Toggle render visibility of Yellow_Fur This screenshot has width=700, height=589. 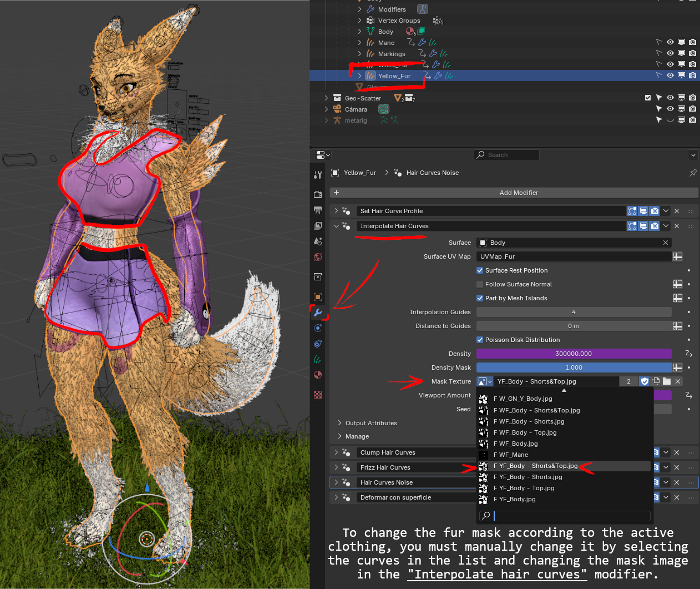pyautogui.click(x=692, y=75)
